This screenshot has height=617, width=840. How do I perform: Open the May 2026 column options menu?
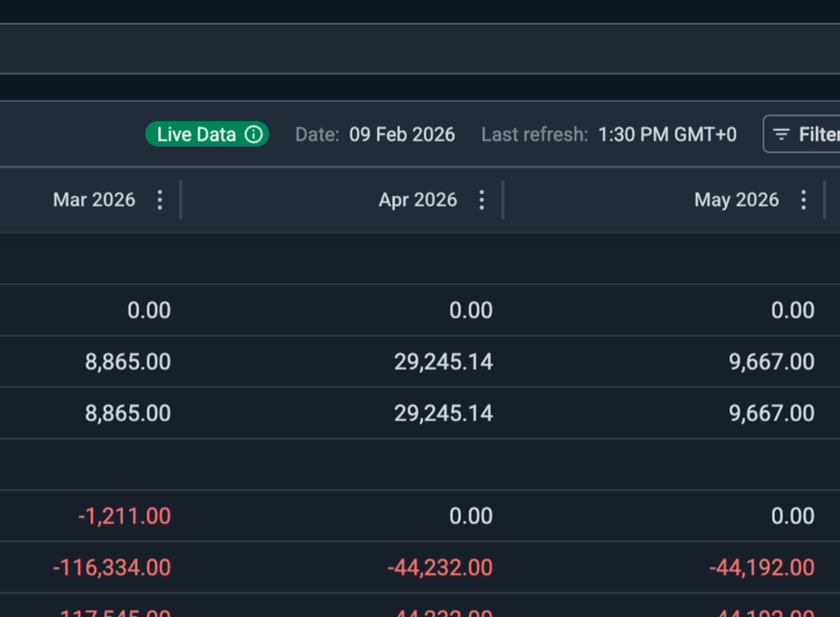click(x=803, y=200)
